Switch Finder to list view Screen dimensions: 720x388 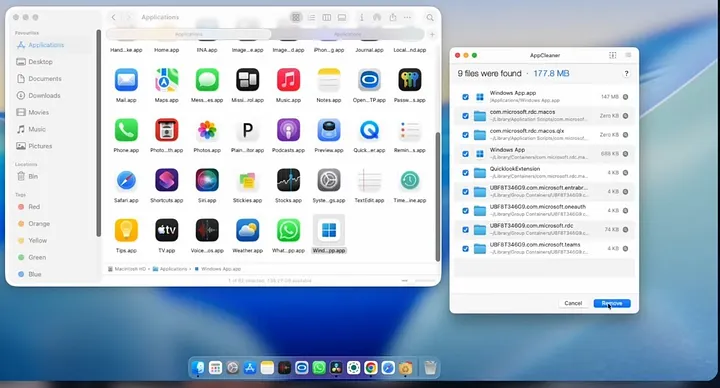[x=311, y=17]
